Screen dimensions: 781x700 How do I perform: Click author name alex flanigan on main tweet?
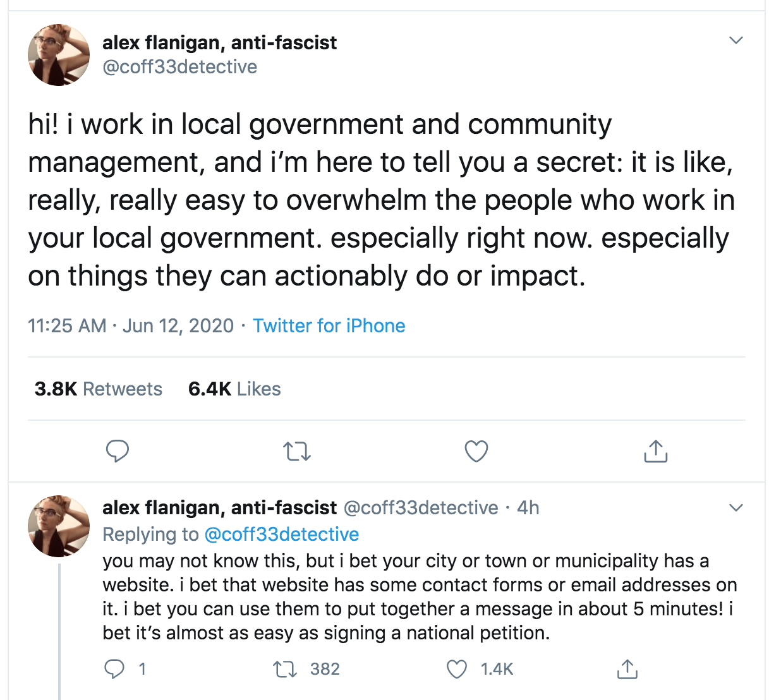219,43
